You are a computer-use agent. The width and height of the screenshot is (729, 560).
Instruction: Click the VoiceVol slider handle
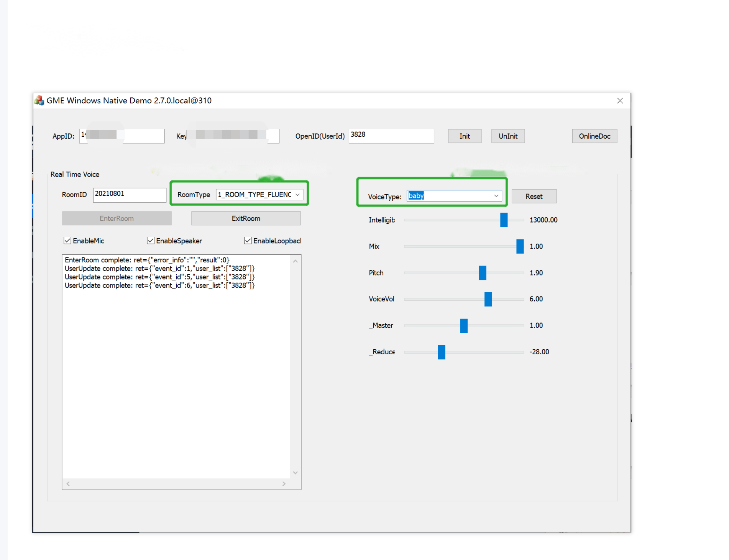pos(488,299)
